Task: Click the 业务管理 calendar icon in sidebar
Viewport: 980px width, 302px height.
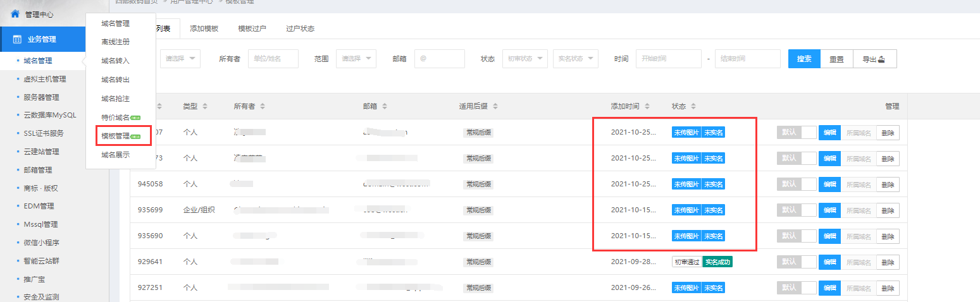Action: (x=18, y=39)
